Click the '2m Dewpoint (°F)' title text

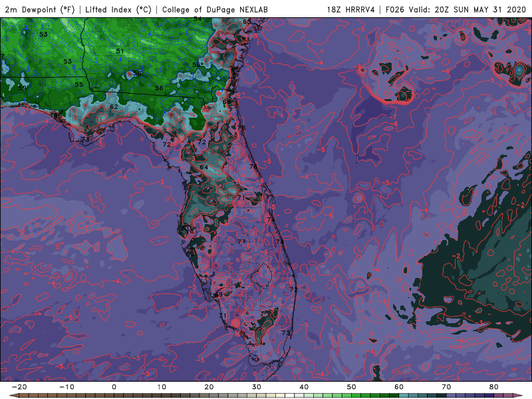tap(40, 9)
